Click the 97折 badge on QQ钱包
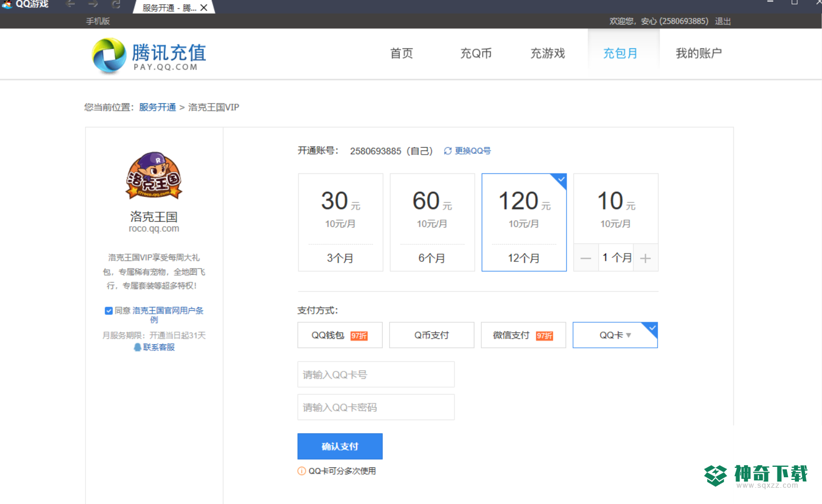Screen dimensions: 822x504 [x=359, y=336]
